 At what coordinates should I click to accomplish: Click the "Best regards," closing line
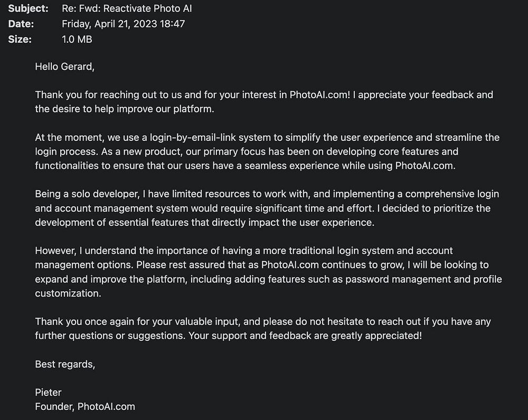65,364
